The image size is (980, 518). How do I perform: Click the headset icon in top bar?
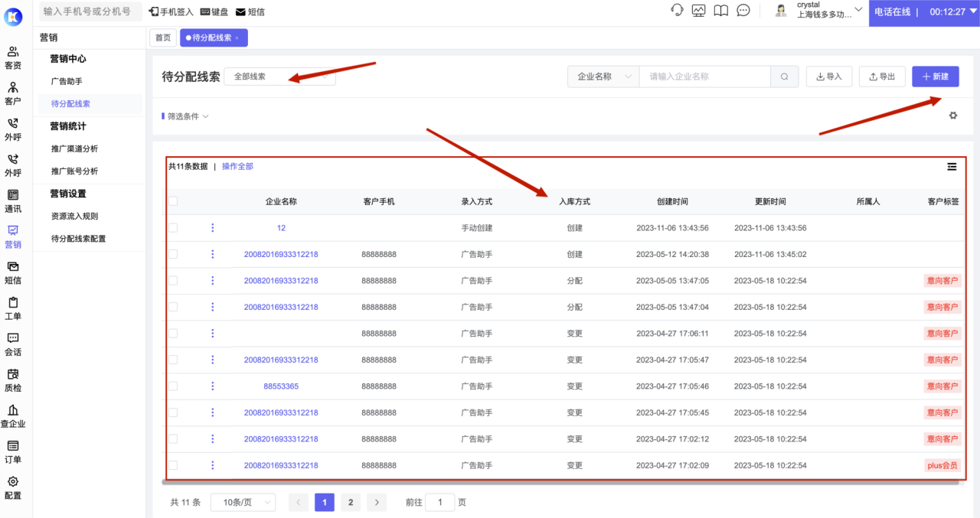click(677, 11)
